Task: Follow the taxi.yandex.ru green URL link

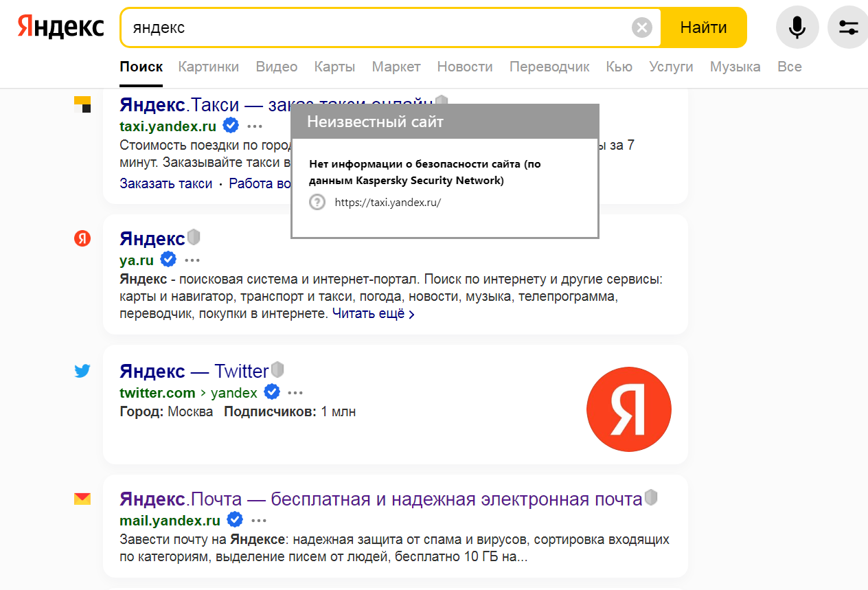Action: click(x=168, y=126)
